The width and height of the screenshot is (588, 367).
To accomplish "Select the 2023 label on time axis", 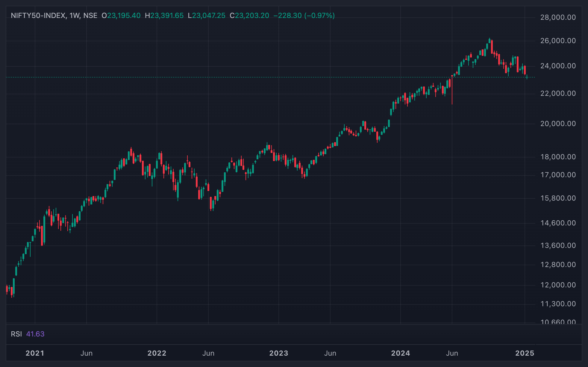I will tap(279, 353).
